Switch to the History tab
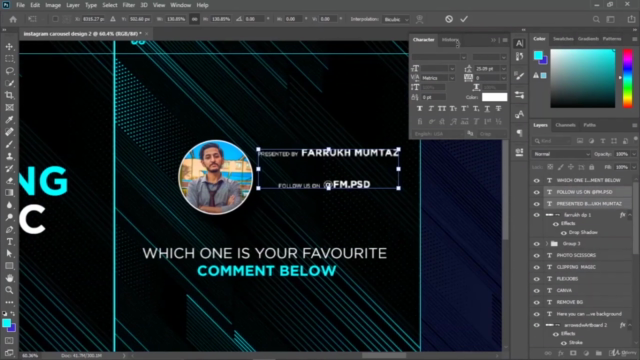The height and width of the screenshot is (360, 640). (x=450, y=40)
